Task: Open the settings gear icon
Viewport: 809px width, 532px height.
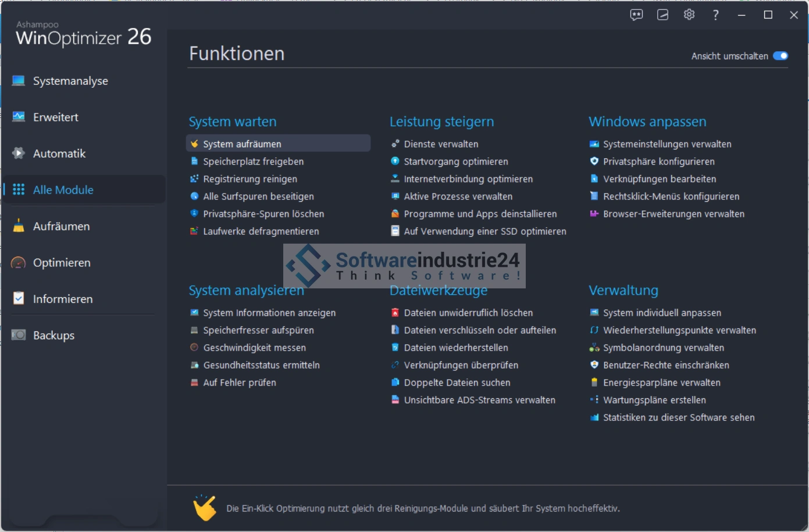Action: pos(689,15)
